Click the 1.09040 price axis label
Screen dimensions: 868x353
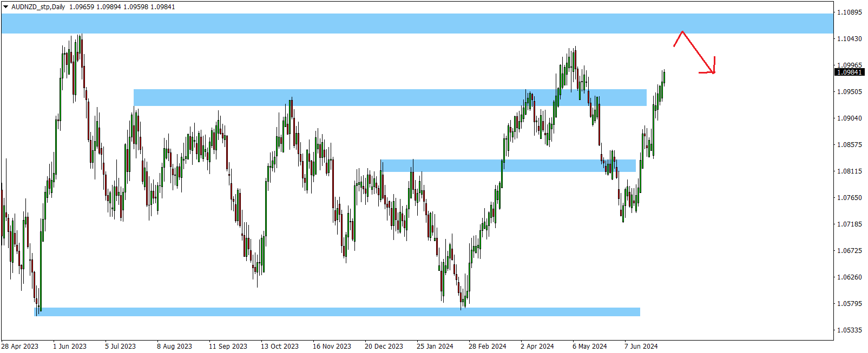pyautogui.click(x=850, y=118)
